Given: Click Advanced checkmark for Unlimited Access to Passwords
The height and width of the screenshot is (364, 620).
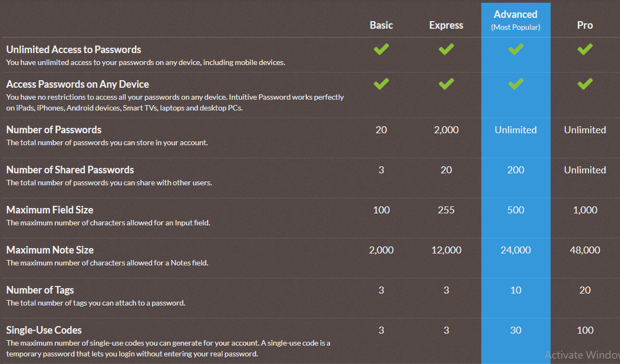Looking at the screenshot, I should 515,49.
